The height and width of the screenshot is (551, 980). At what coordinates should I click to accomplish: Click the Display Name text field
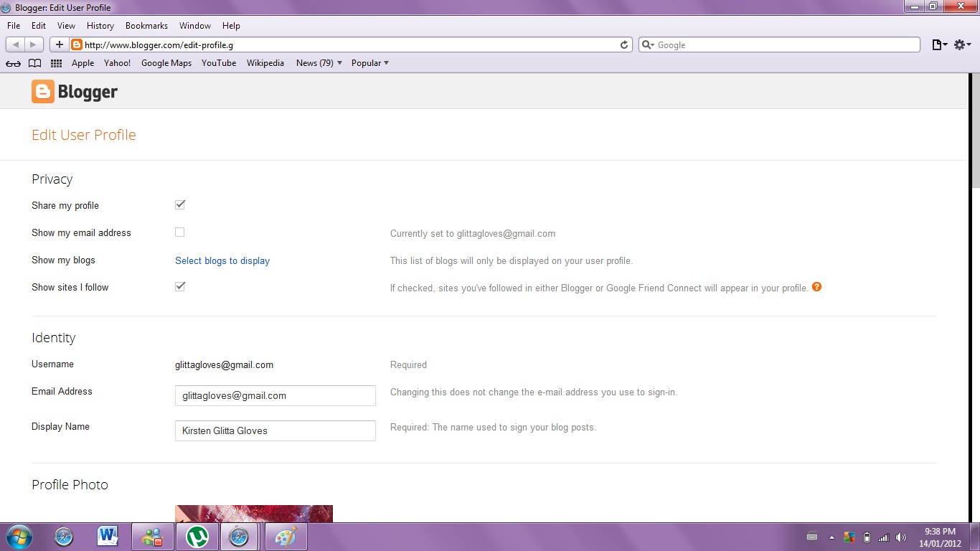tap(275, 430)
